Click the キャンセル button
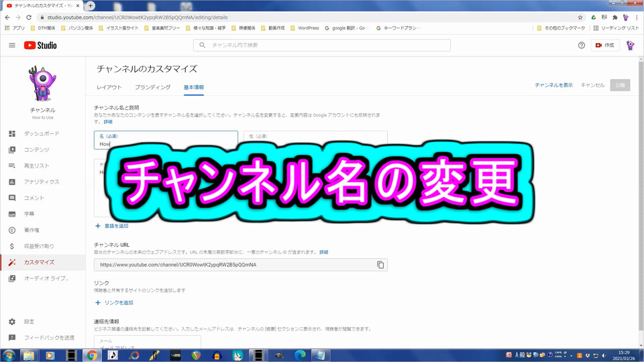 [592, 85]
